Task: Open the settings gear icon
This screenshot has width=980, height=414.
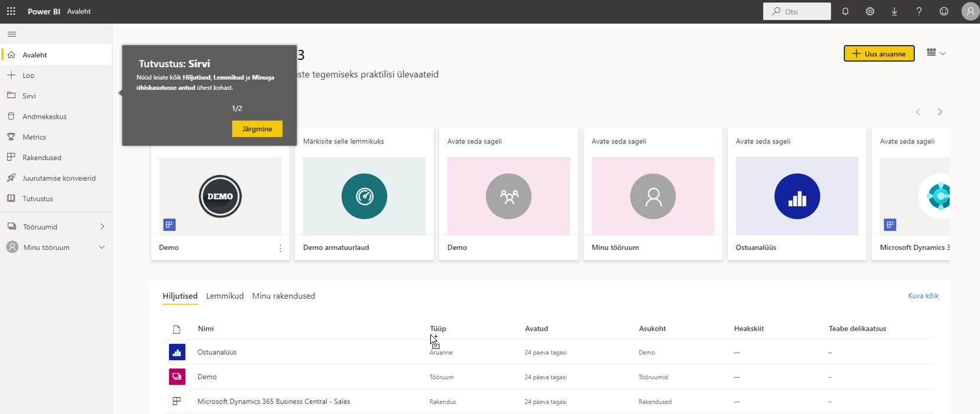Action: (870, 11)
